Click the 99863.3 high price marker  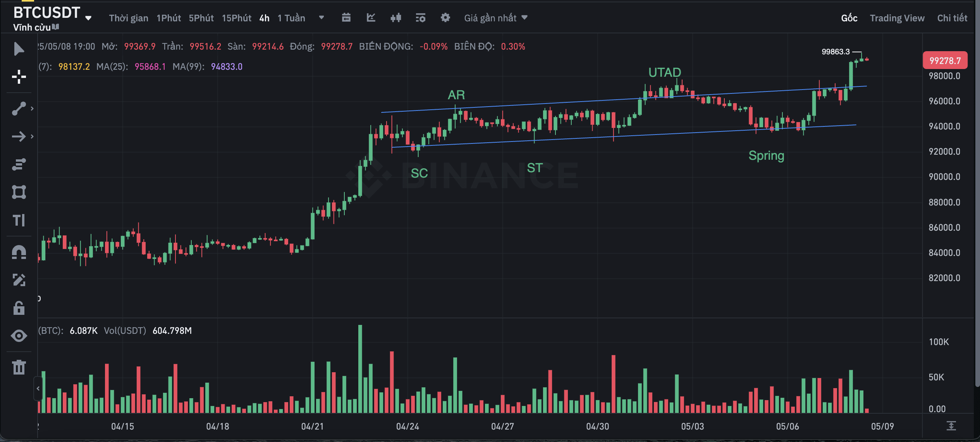pos(836,52)
